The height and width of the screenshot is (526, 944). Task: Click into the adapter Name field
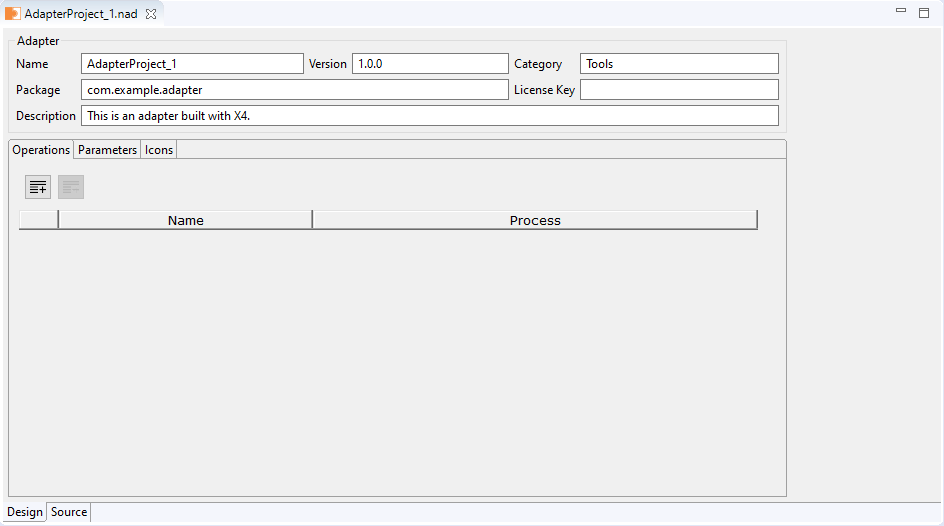pyautogui.click(x=192, y=64)
